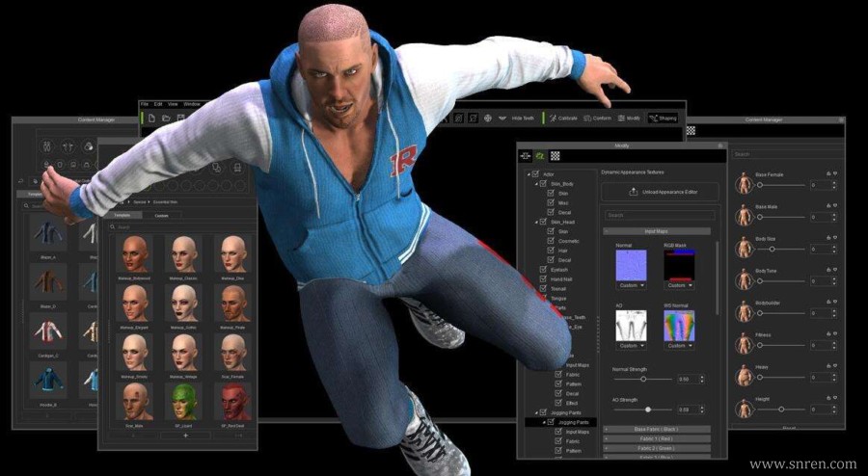This screenshot has width=868, height=476.
Task: Adjust the AO Strength slider
Action: [643, 410]
